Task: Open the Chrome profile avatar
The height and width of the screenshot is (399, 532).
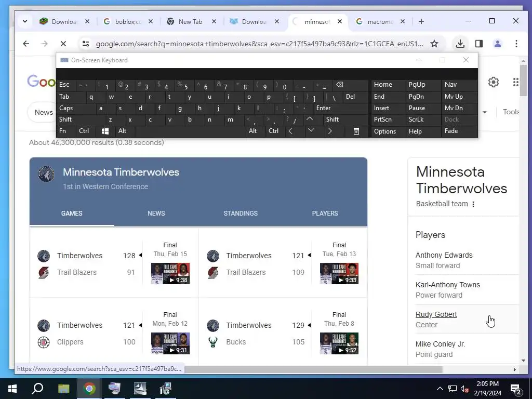Action: 497,44
